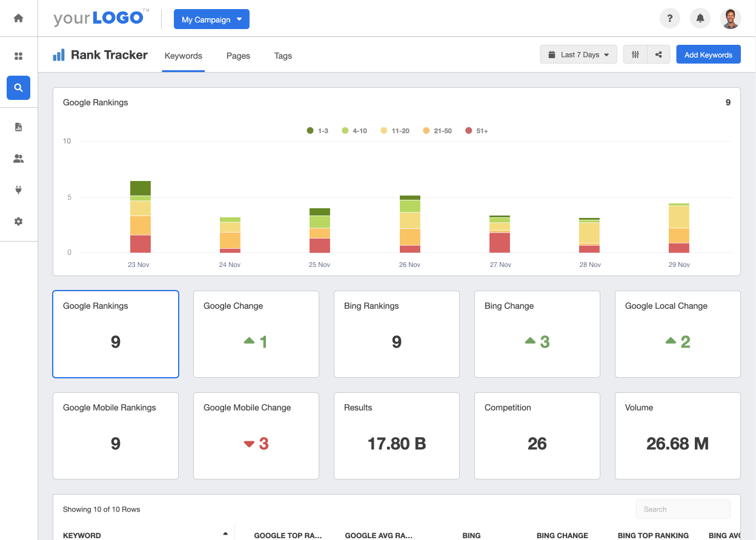
Task: Open the notifications bell icon
Action: pyautogui.click(x=700, y=18)
